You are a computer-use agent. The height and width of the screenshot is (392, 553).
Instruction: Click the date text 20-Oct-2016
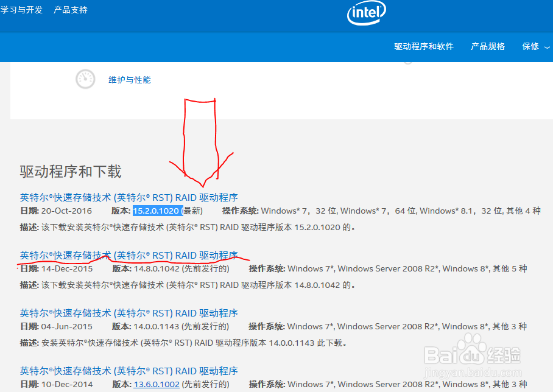[66, 211]
